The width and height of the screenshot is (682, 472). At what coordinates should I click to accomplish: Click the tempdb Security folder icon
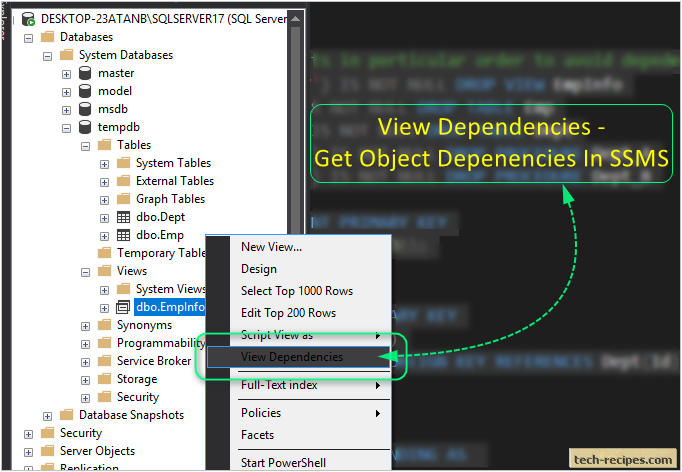tap(104, 397)
